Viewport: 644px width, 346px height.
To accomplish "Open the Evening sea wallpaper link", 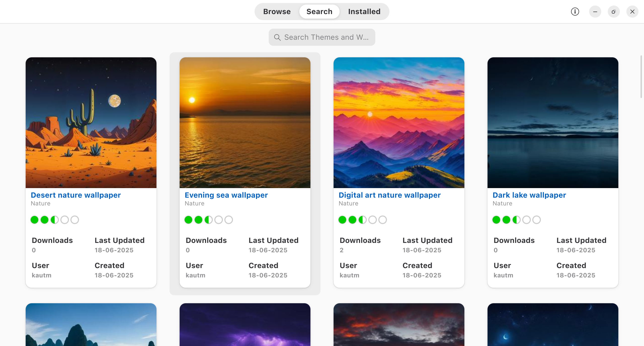I will point(226,195).
